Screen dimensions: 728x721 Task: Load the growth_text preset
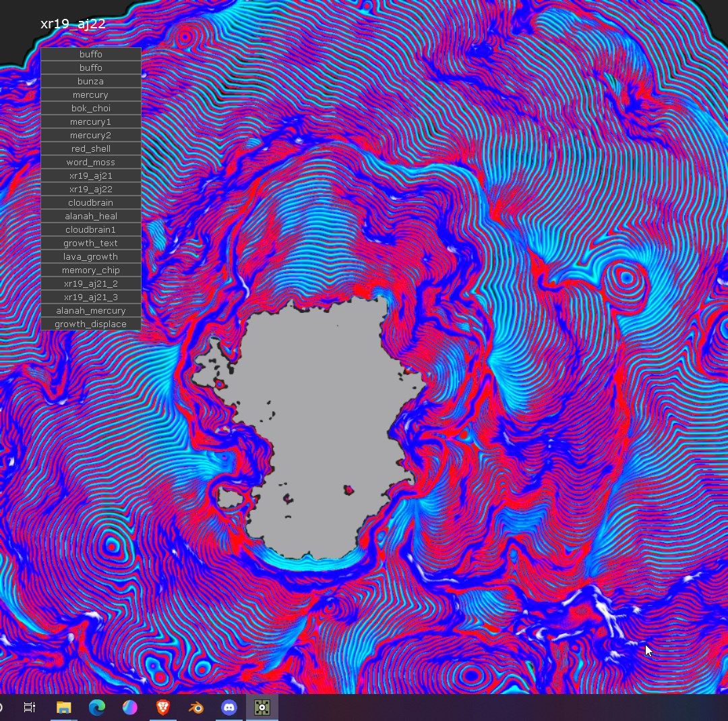91,243
